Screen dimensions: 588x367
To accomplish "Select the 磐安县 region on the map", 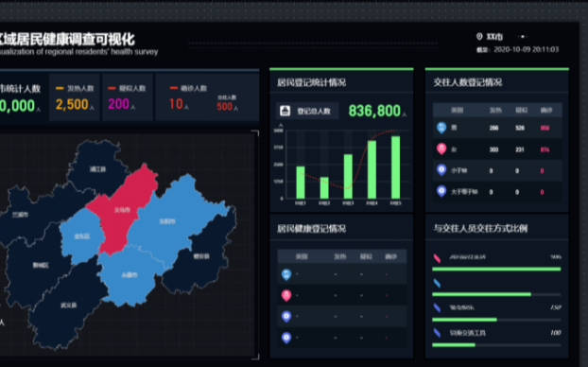I will (x=201, y=257).
